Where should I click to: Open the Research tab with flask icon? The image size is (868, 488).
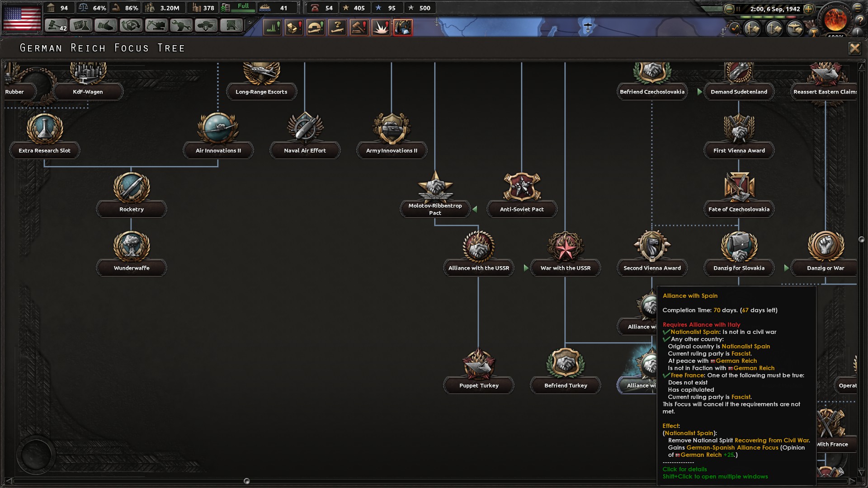81,26
